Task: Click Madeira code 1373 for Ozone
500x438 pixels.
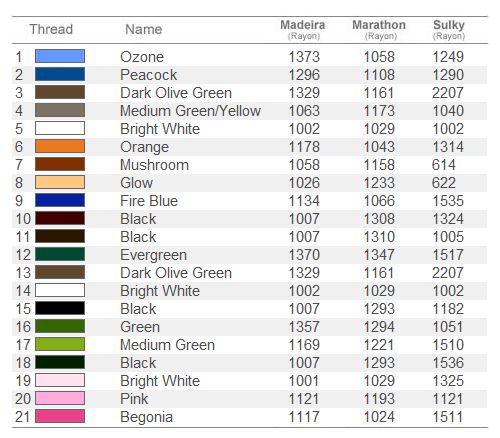Action: [304, 57]
